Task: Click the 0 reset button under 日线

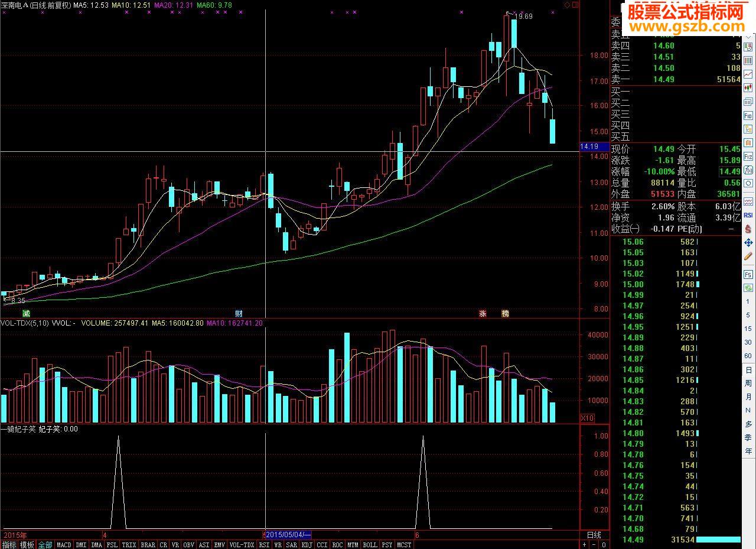Action: click(x=602, y=544)
